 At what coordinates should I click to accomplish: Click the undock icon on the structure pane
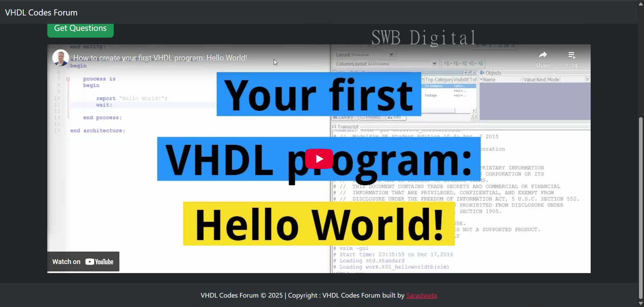pyautogui.click(x=470, y=73)
